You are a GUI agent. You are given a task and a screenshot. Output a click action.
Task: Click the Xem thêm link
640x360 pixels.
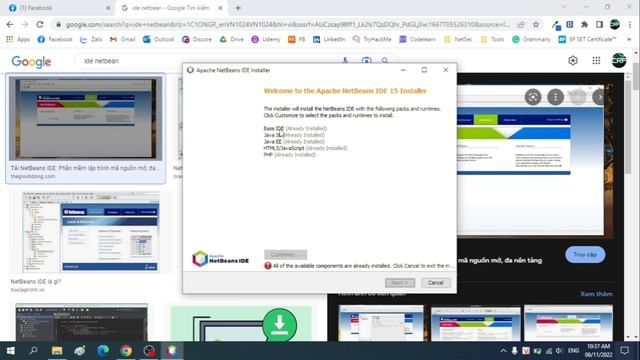pos(596,294)
